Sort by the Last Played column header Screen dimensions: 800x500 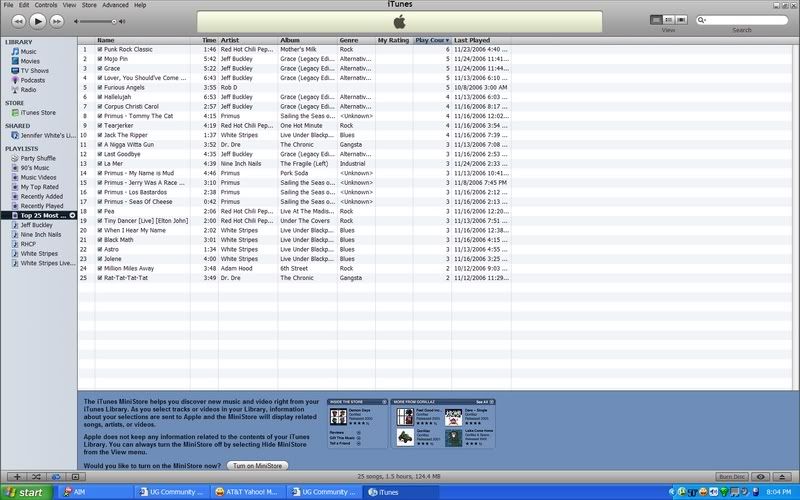tap(481, 40)
